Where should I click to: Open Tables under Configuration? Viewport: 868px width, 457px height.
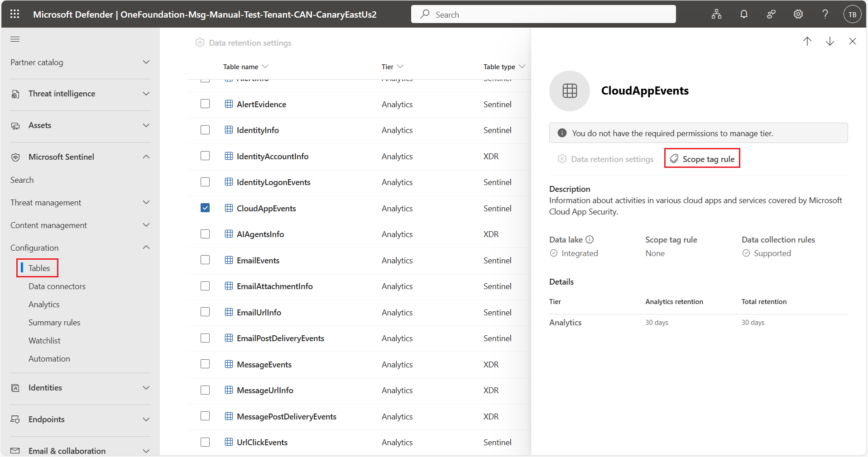point(39,268)
